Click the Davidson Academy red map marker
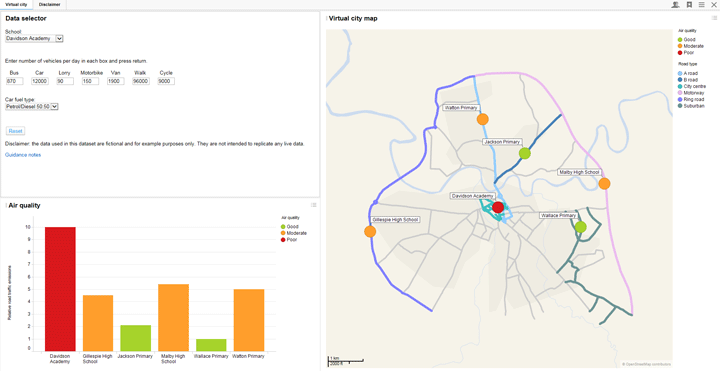720x371 pixels. [498, 208]
